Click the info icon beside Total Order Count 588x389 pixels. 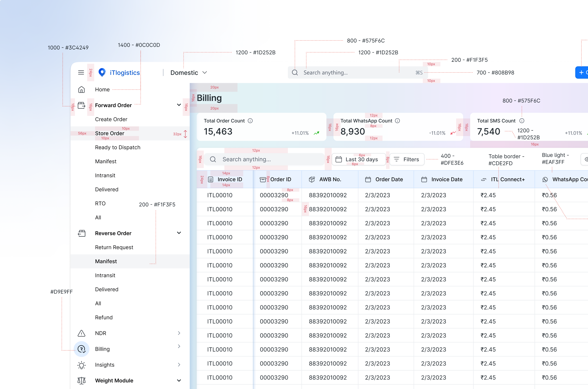coord(250,121)
